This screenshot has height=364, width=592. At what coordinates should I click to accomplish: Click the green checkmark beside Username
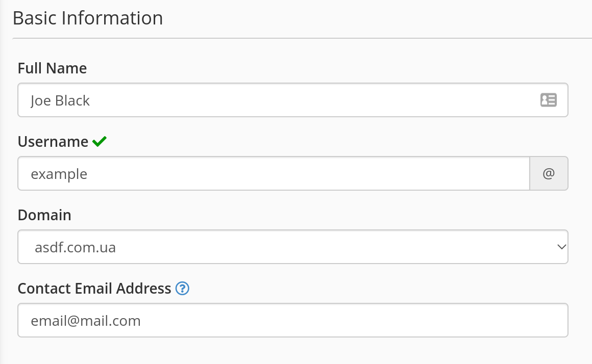pyautogui.click(x=100, y=142)
